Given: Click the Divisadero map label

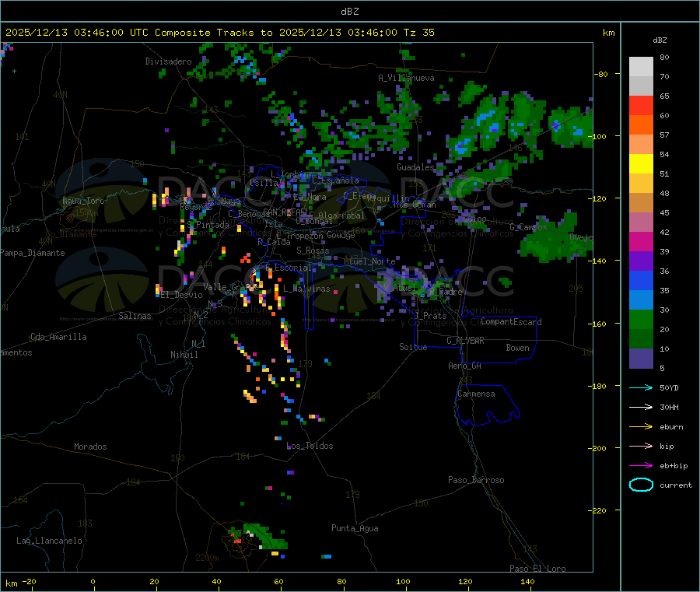Looking at the screenshot, I should point(168,61).
